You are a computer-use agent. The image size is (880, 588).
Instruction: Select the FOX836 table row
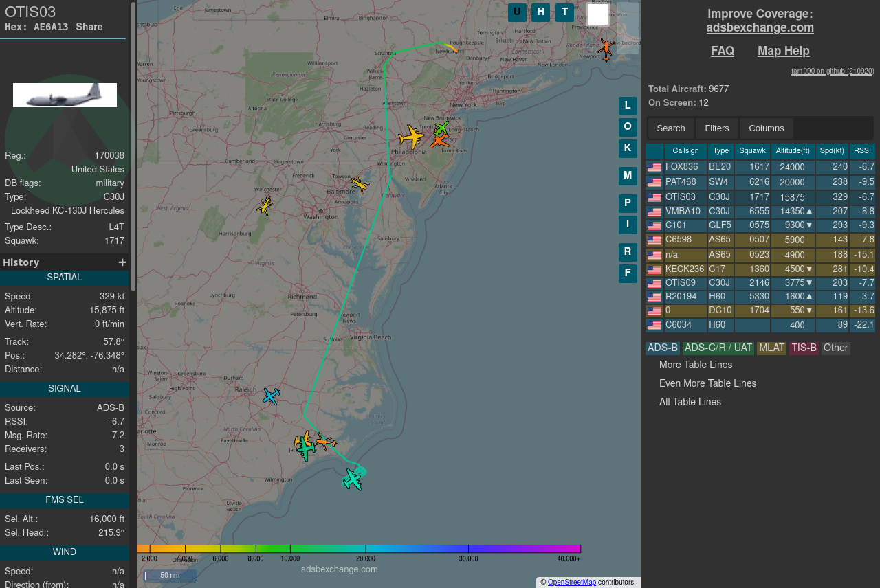coord(760,167)
